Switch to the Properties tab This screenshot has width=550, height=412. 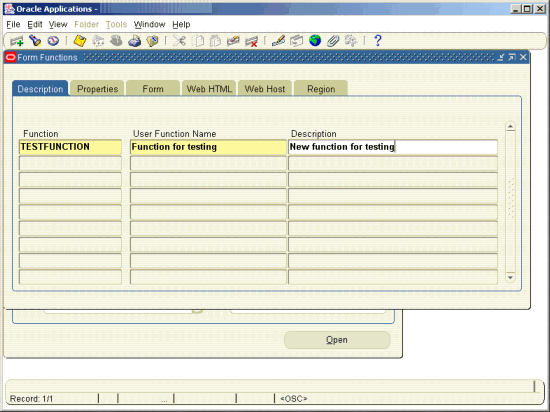pos(98,89)
